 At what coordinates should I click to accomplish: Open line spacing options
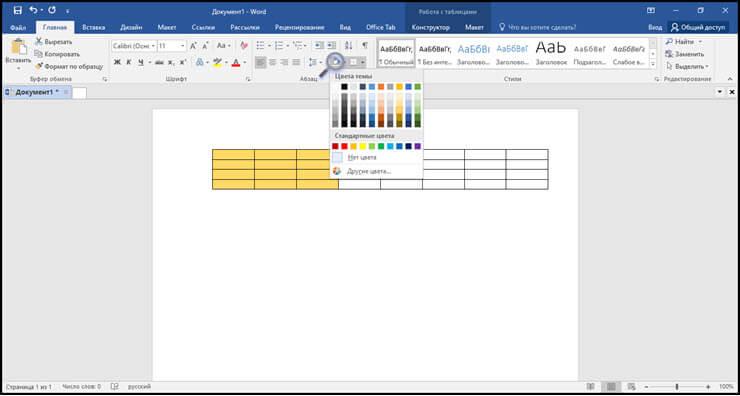tap(312, 62)
